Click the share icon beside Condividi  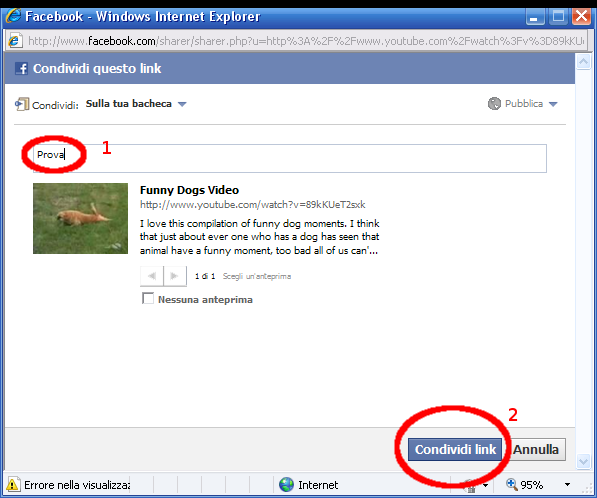tap(22, 104)
